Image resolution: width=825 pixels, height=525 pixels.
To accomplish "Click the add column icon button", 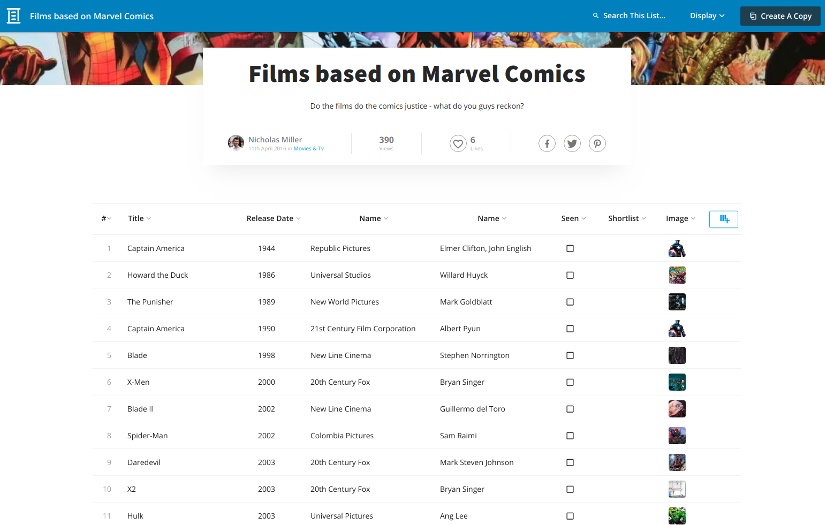I will point(724,218).
